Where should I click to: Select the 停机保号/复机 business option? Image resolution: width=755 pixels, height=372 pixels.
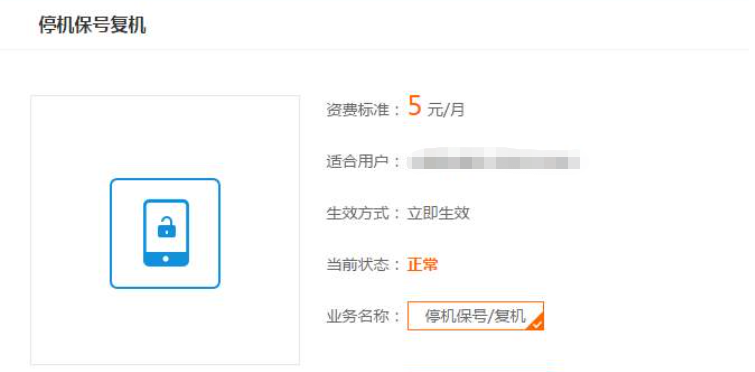click(476, 316)
